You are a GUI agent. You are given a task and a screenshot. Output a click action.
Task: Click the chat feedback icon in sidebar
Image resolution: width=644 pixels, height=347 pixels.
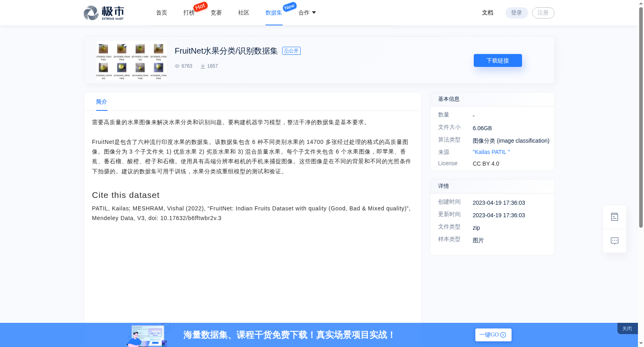(x=614, y=241)
